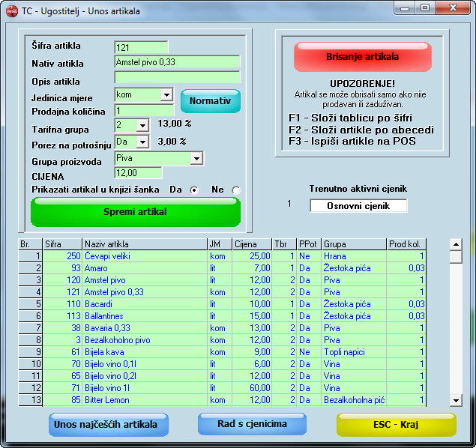Click the yellow ESC - Kraj button
This screenshot has width=476, height=448.
tap(396, 424)
